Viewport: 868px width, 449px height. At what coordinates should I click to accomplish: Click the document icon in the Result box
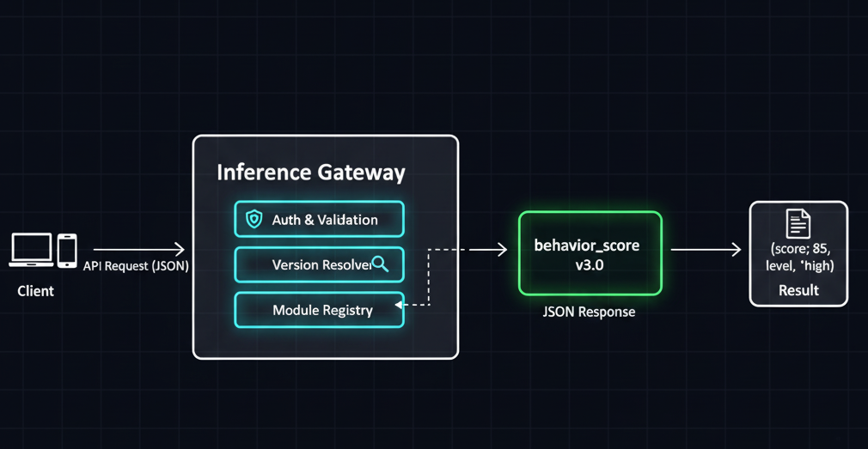pyautogui.click(x=798, y=224)
